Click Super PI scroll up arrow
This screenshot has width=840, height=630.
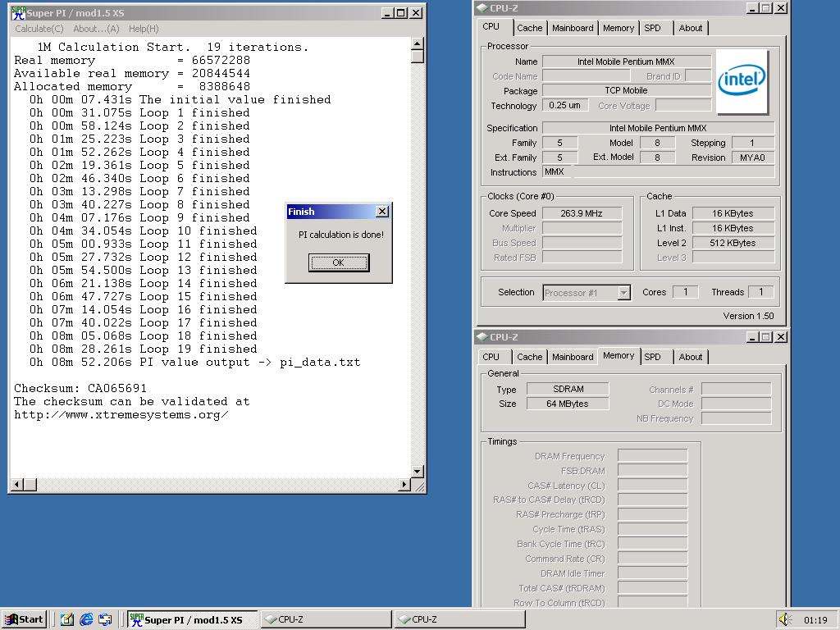tap(418, 44)
